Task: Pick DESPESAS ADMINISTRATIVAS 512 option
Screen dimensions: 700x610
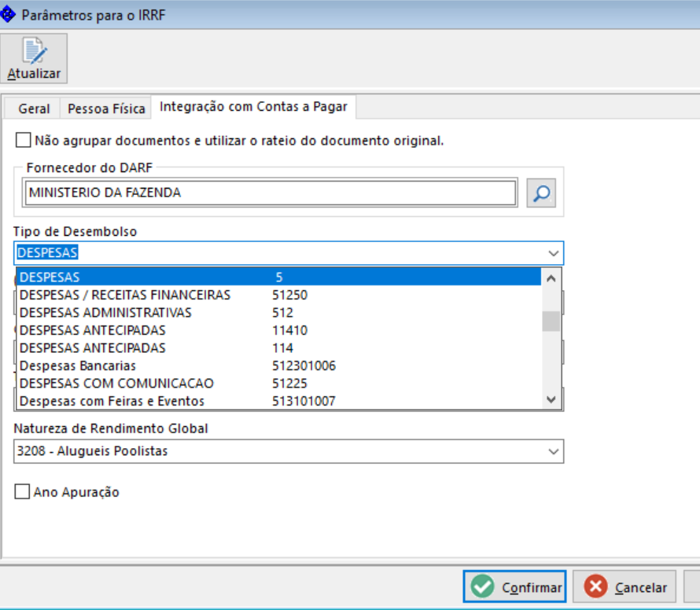Action: (278, 312)
